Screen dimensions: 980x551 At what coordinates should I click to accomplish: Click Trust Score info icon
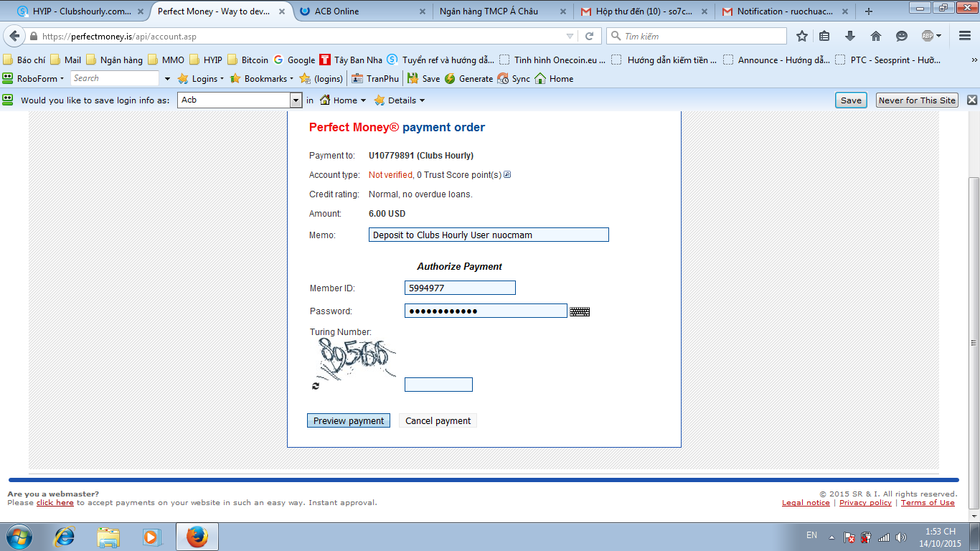click(x=507, y=174)
